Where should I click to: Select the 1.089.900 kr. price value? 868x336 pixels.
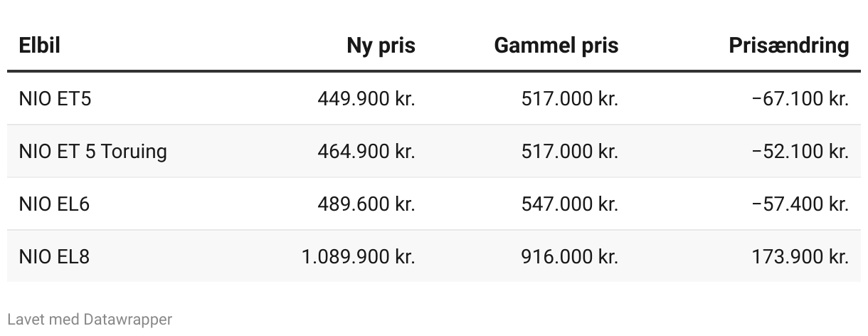click(358, 256)
